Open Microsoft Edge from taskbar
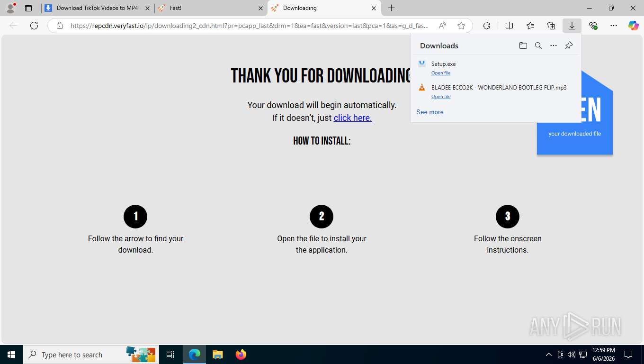Screen dimensions: 644x364 point(195,355)
